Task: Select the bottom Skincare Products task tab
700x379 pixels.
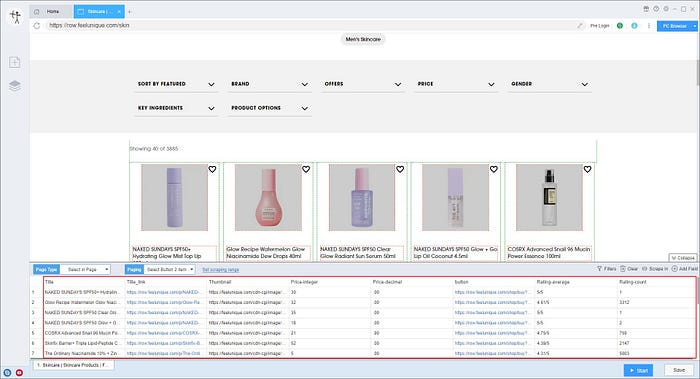Action: click(x=74, y=365)
